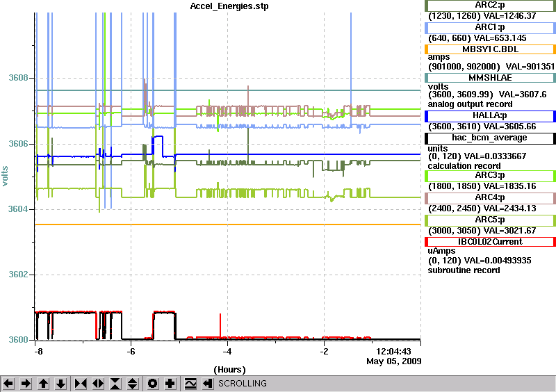Click the y-axis 3606 tick label
Image resolution: width=556 pixels, height=392 pixels.
tap(18, 144)
